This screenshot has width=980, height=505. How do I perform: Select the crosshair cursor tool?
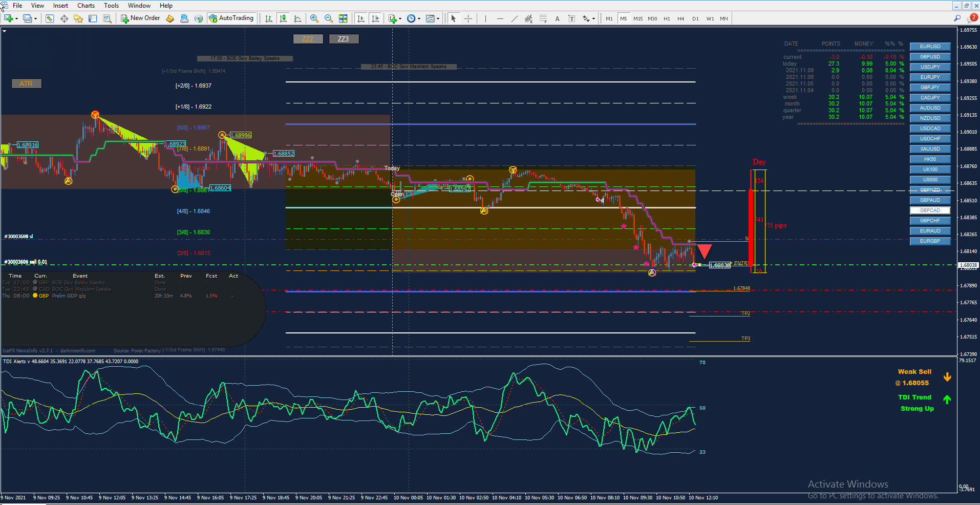coord(468,18)
